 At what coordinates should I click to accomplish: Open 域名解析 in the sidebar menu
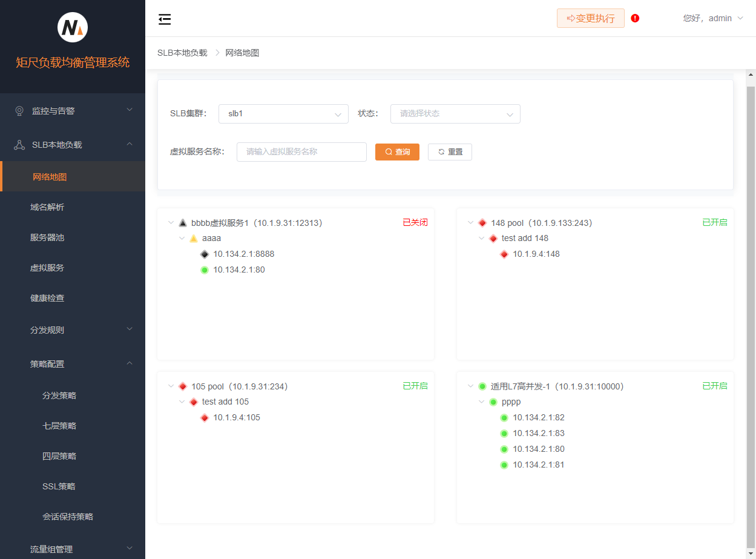click(47, 207)
